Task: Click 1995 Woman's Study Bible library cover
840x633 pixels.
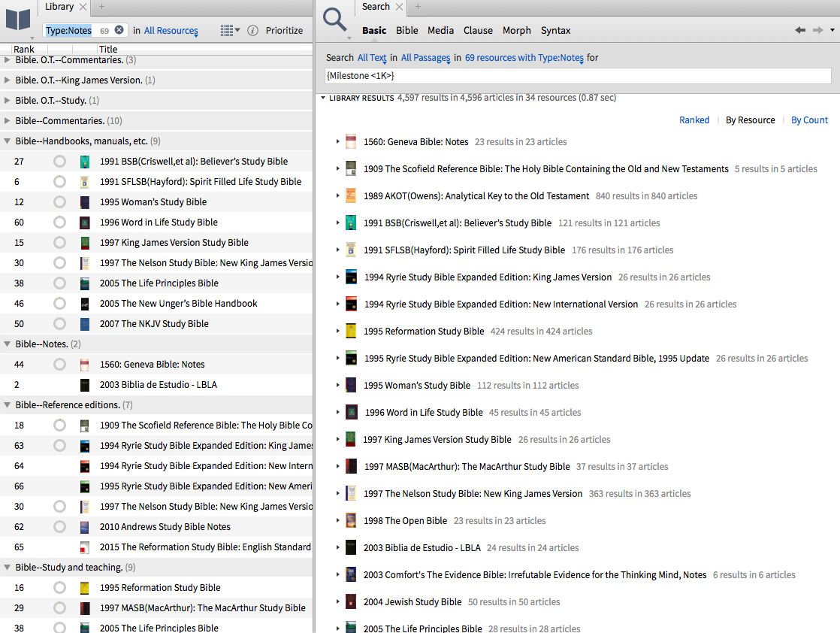Action: (85, 202)
